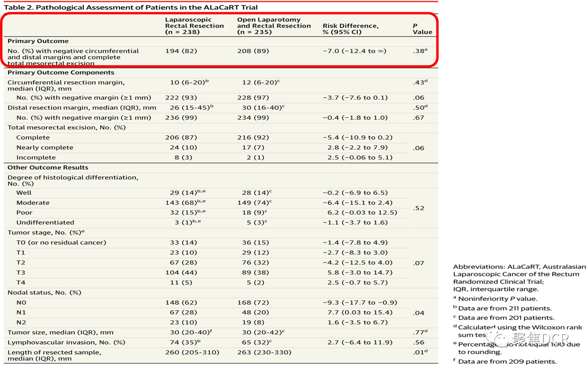The width and height of the screenshot is (588, 365).
Task: Click the Other Outcome Results heading
Action: pos(48,167)
